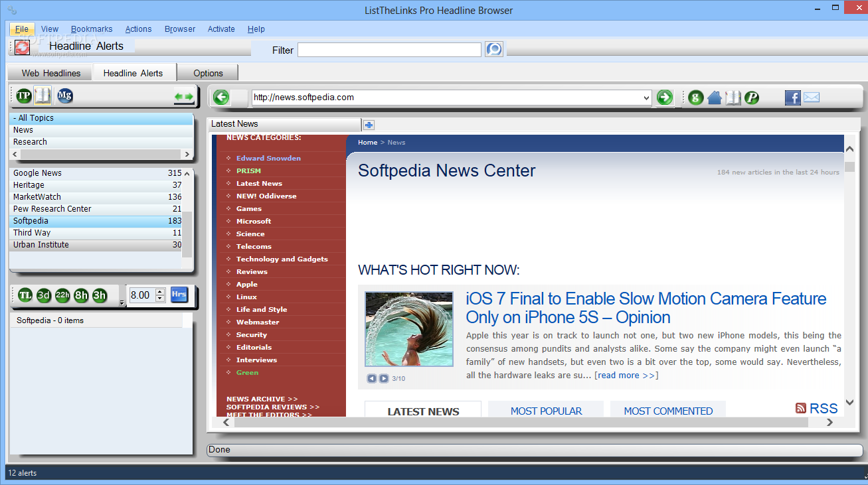Select the All Topics row
This screenshot has height=485, width=868.
[102, 118]
